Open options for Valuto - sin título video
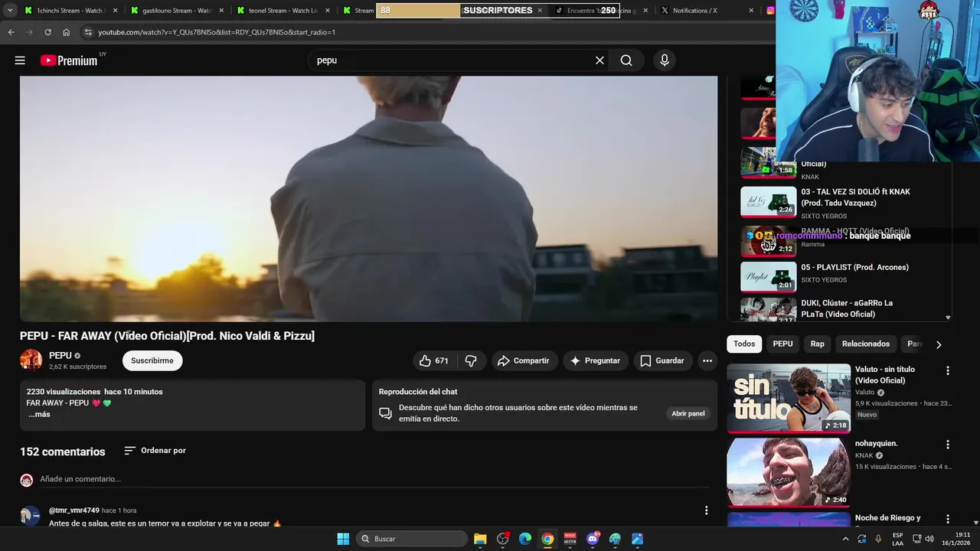 (948, 370)
